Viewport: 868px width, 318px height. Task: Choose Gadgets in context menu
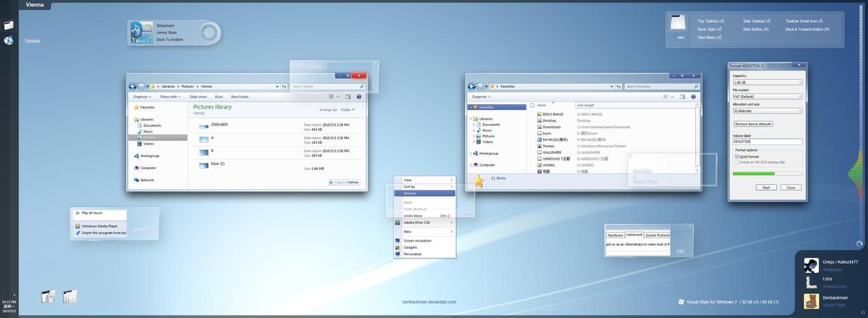424,247
